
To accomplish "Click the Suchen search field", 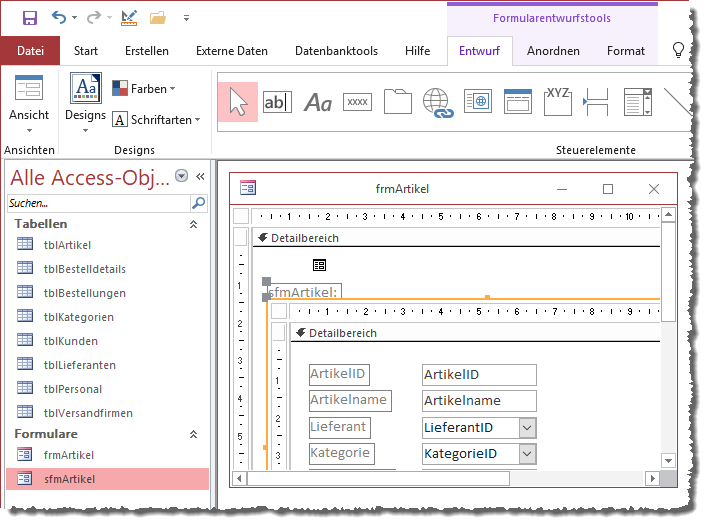I will point(98,203).
